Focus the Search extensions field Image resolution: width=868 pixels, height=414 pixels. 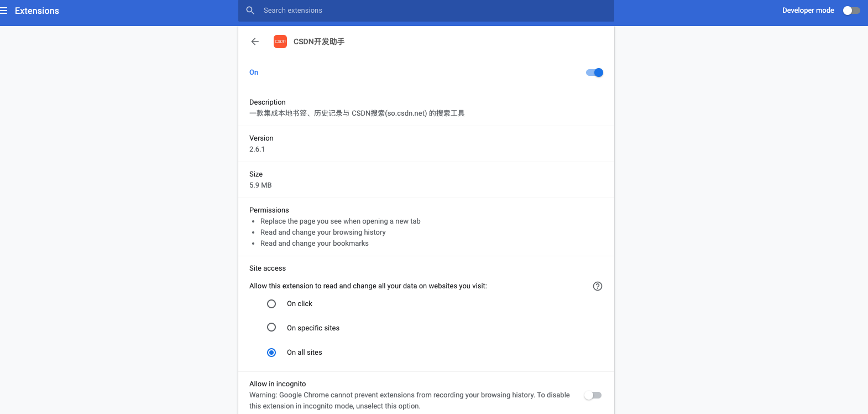tap(426, 11)
